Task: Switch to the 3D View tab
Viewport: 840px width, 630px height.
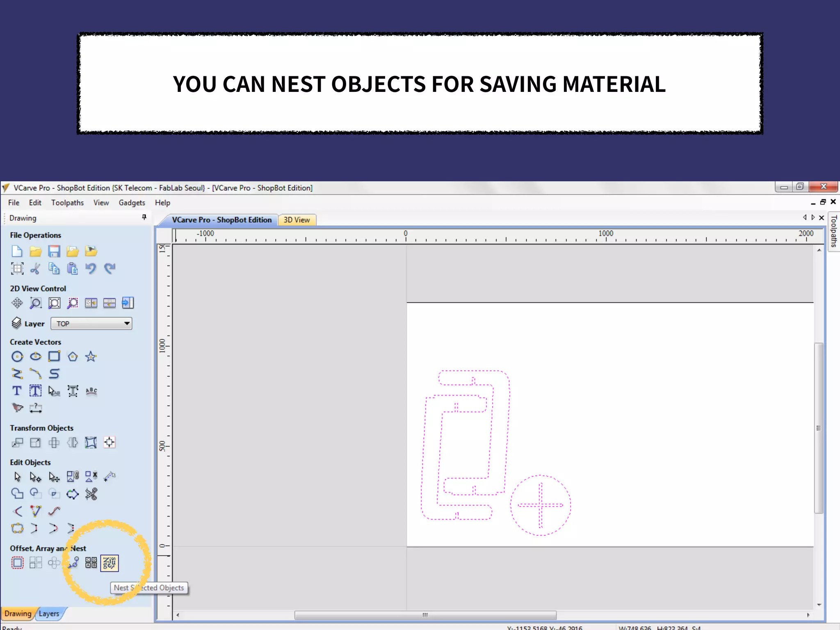Action: [x=297, y=220]
